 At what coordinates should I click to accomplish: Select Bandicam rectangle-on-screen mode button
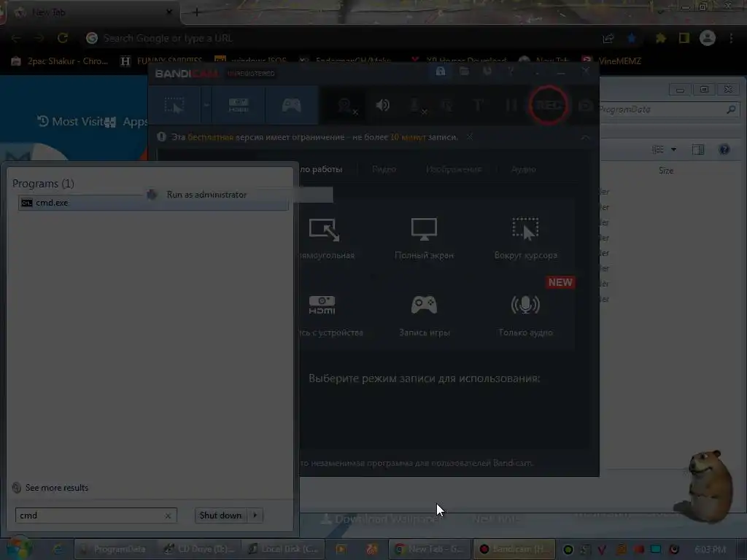tap(174, 105)
